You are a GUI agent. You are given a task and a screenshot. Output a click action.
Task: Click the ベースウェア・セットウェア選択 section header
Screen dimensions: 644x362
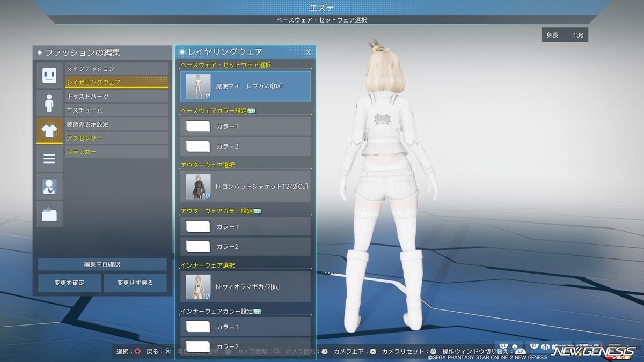click(x=225, y=65)
